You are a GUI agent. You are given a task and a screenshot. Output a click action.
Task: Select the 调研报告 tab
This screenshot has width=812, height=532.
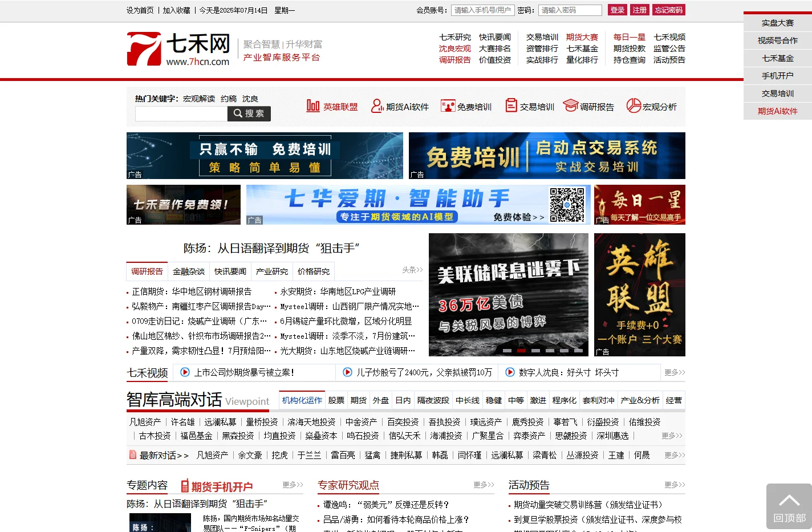coord(147,271)
